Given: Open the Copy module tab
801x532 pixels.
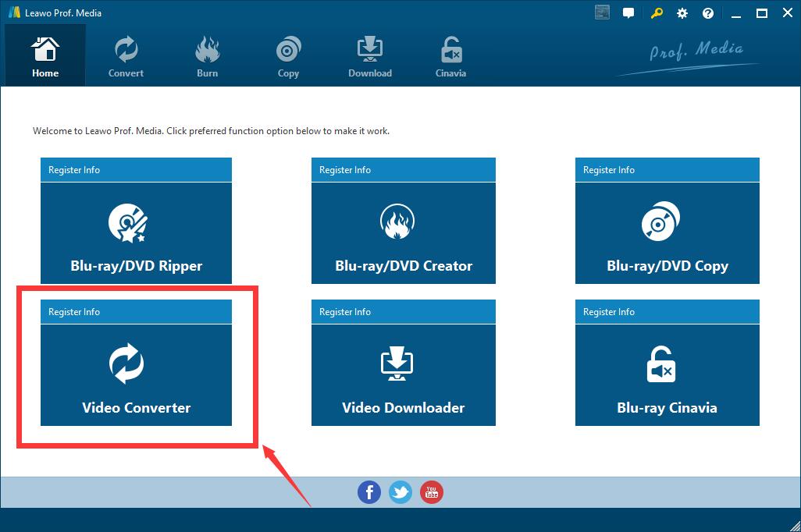Looking at the screenshot, I should click(288, 57).
